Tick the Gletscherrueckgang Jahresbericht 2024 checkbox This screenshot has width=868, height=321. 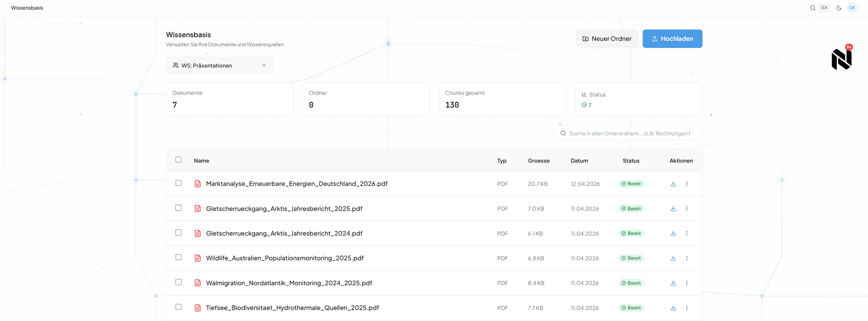click(x=179, y=232)
